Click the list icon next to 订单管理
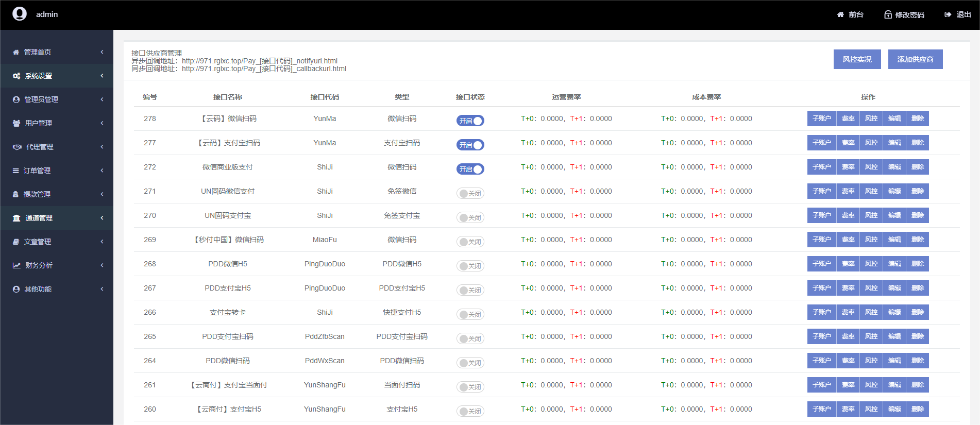The image size is (980, 425). (16, 171)
